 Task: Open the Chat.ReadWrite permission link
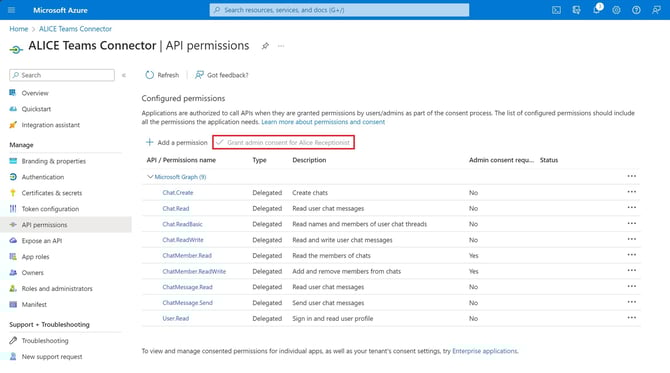coord(183,240)
